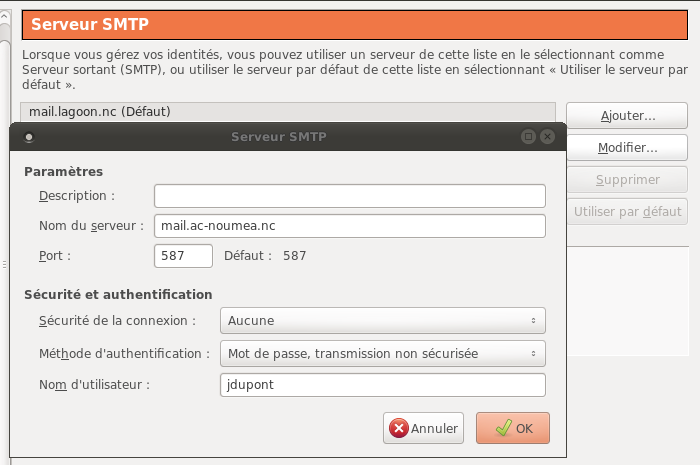The width and height of the screenshot is (700, 465).
Task: Maximize the Serveur SMTP dialog
Action: pyautogui.click(x=528, y=136)
